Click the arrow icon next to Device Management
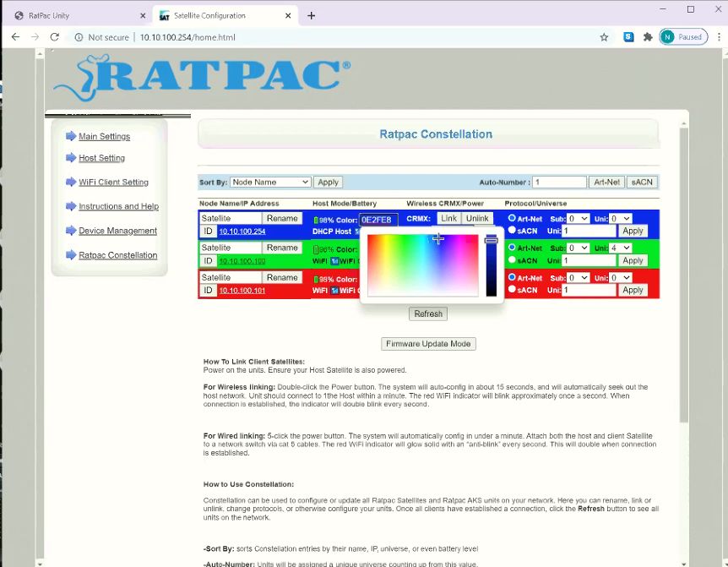 coord(73,230)
